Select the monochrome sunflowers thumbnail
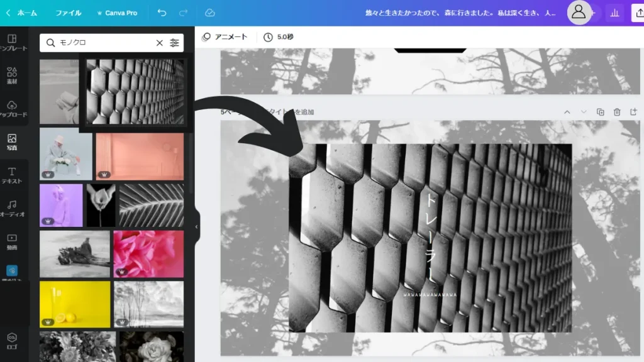The image size is (644, 362). [x=77, y=347]
